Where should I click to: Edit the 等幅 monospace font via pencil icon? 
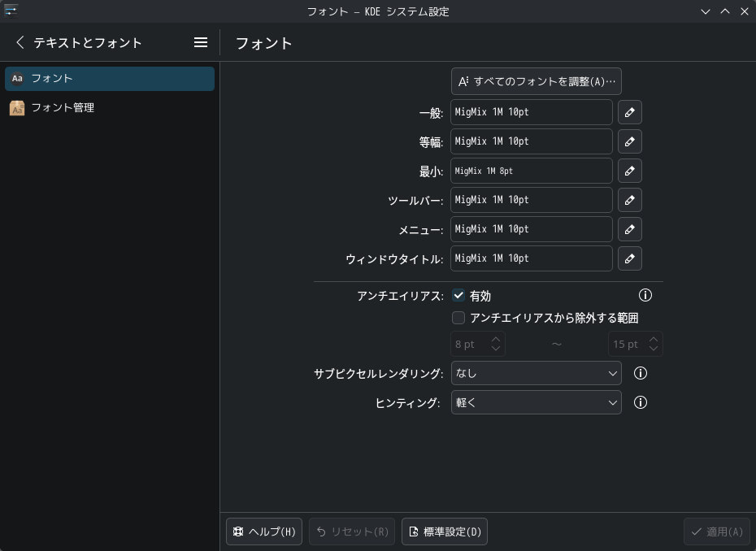[x=630, y=141]
